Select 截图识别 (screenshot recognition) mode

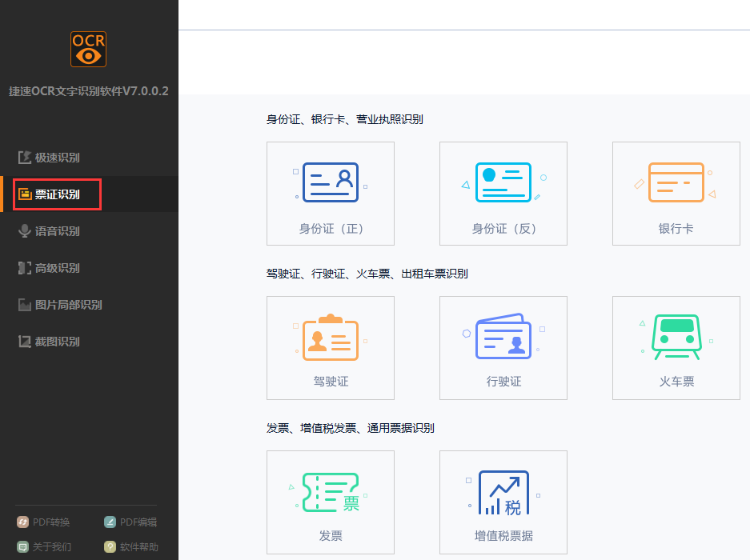coord(56,342)
